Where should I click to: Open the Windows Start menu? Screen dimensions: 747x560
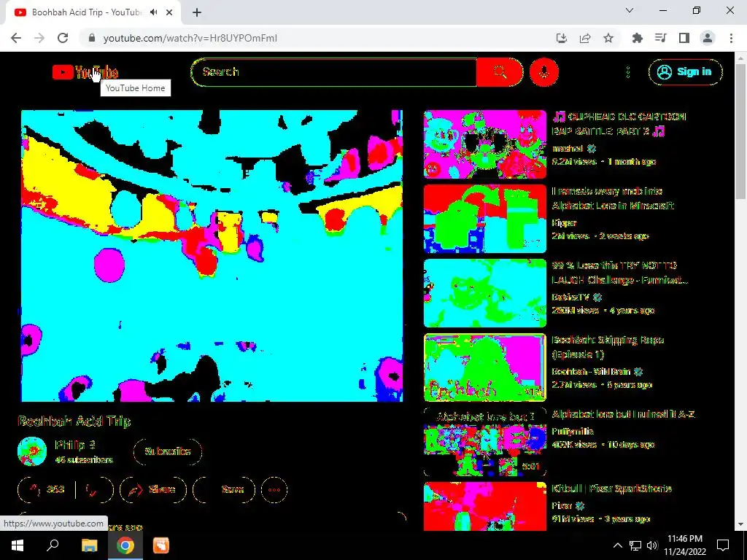(x=18, y=545)
